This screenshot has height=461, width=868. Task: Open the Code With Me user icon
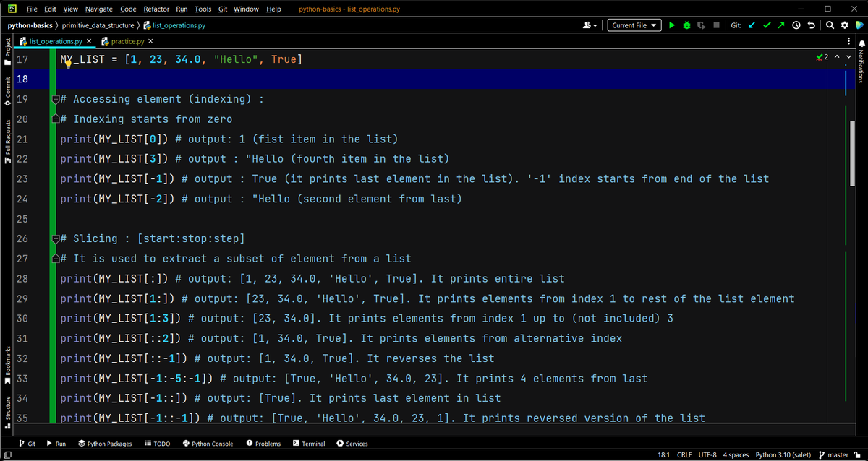589,25
